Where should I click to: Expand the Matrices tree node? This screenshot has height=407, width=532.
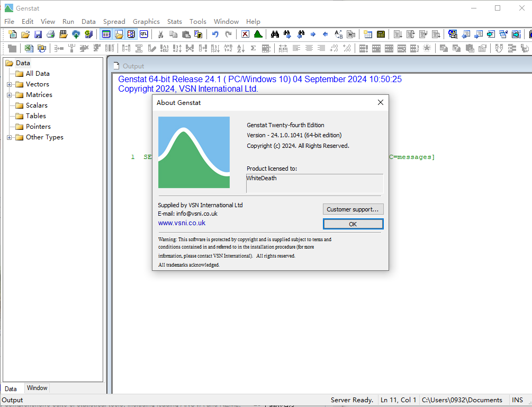(9, 95)
